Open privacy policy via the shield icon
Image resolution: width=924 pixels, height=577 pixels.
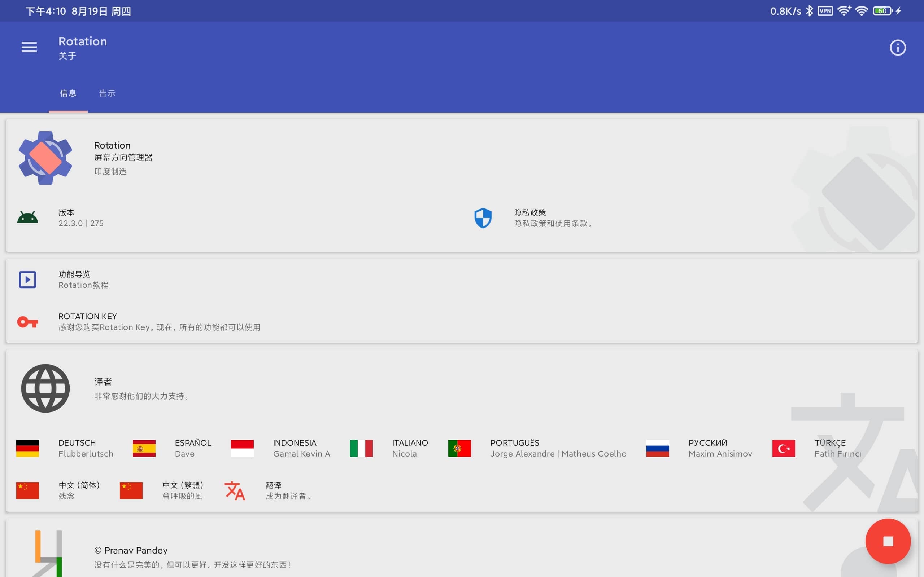[x=483, y=217]
